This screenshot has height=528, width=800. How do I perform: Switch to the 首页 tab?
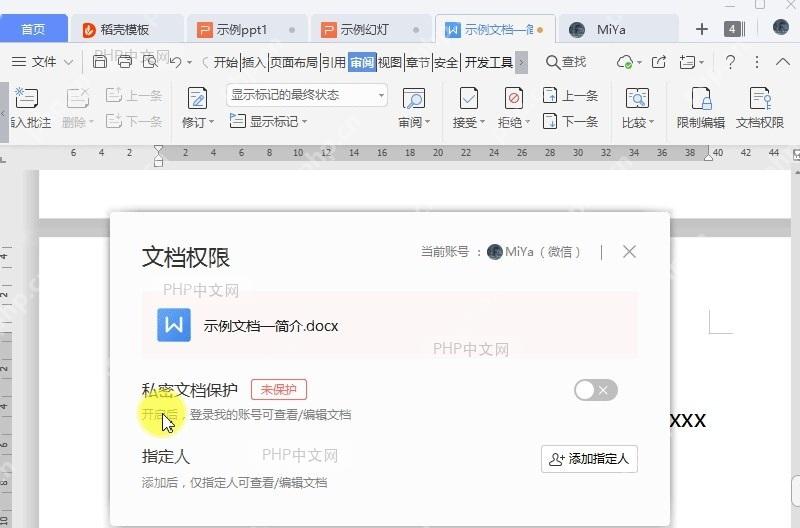tap(34, 29)
